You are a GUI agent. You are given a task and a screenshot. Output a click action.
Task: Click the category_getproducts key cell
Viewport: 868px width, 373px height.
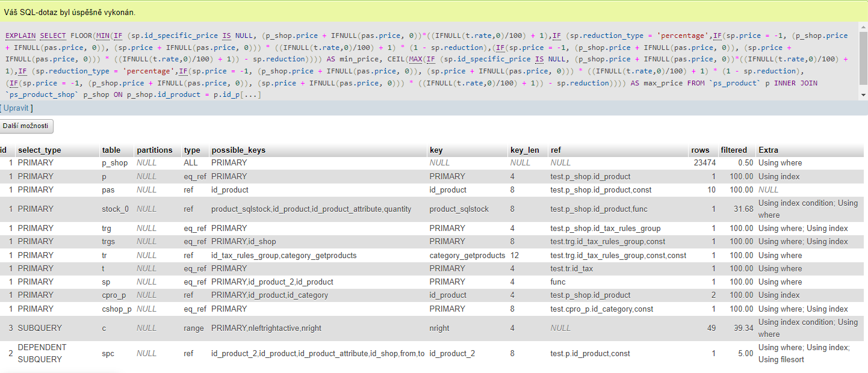point(467,255)
